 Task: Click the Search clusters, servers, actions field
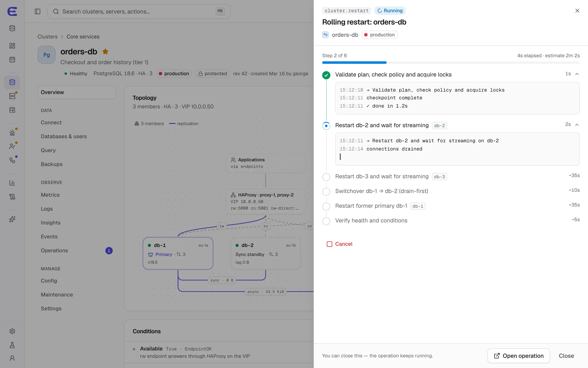139,11
